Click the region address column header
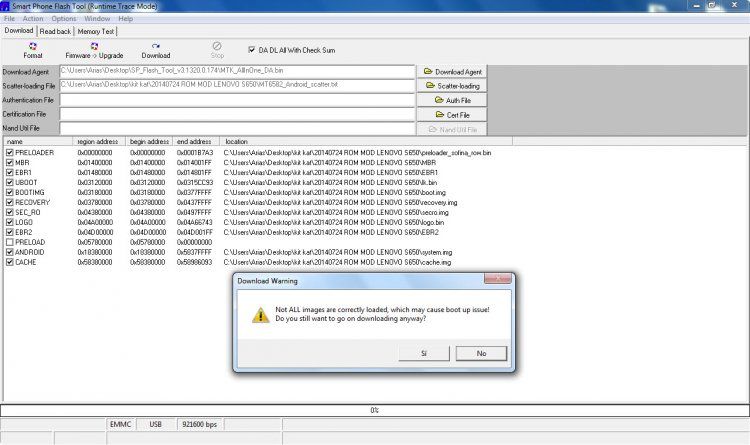 (99, 142)
